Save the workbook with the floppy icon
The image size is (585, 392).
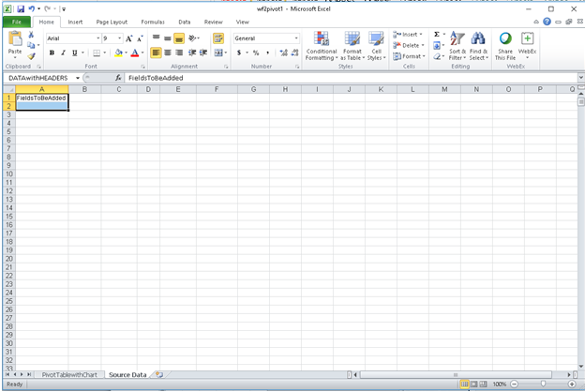tap(21, 9)
